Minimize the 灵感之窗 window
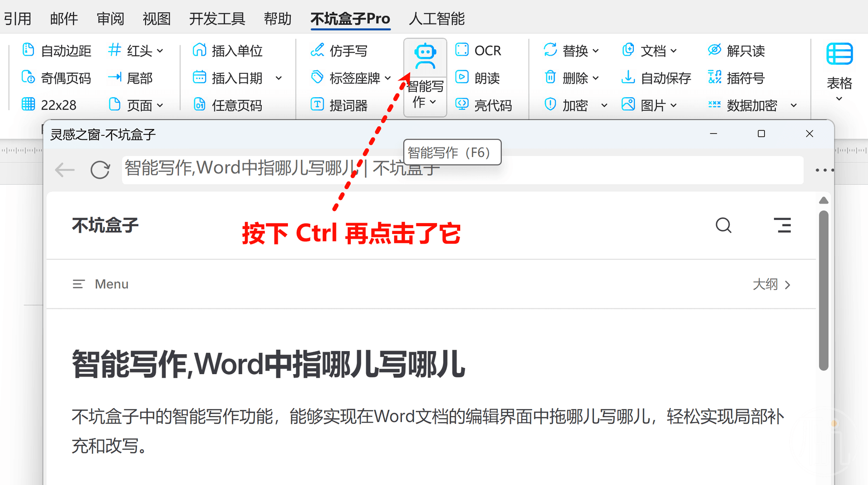Viewport: 868px width, 485px height. pos(713,133)
